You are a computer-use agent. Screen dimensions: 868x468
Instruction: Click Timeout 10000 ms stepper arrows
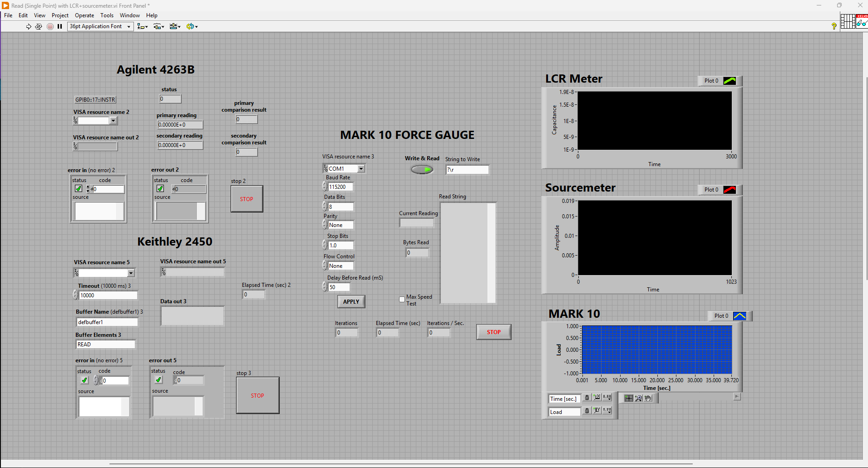pos(75,295)
